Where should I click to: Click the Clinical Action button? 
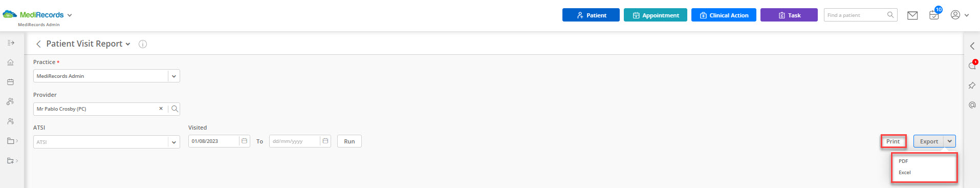(x=724, y=15)
